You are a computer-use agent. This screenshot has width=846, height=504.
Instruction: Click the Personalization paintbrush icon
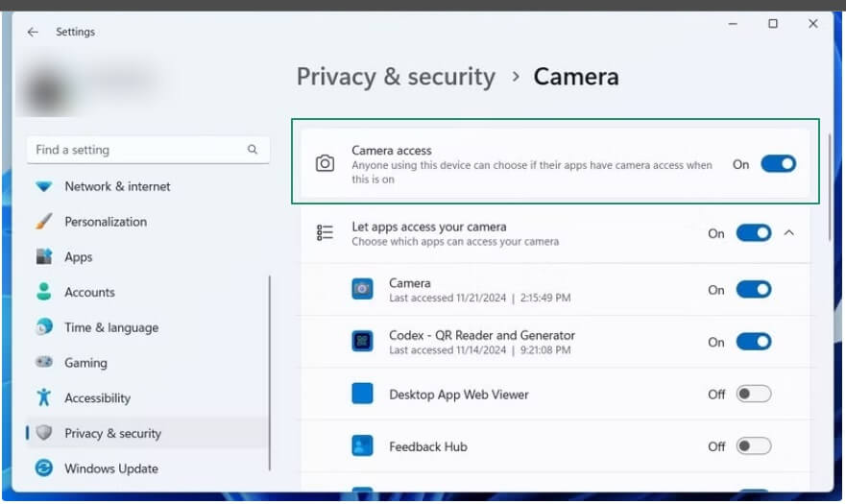click(44, 221)
